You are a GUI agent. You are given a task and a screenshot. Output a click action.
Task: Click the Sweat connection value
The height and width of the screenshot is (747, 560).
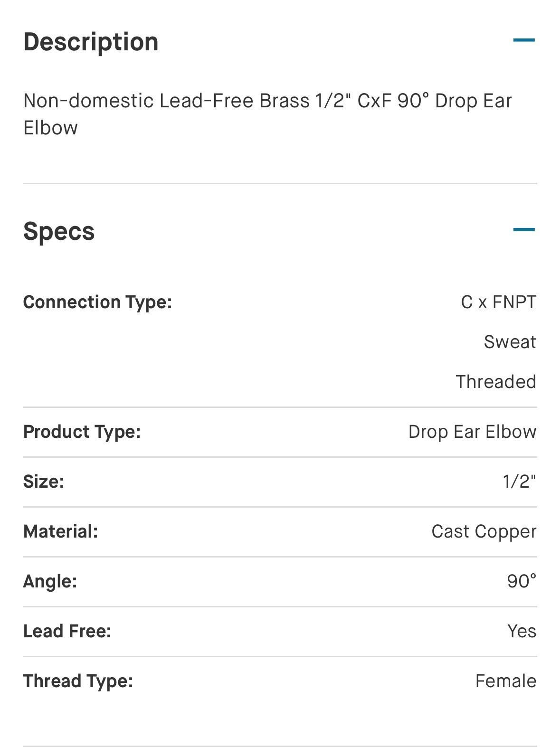point(510,342)
